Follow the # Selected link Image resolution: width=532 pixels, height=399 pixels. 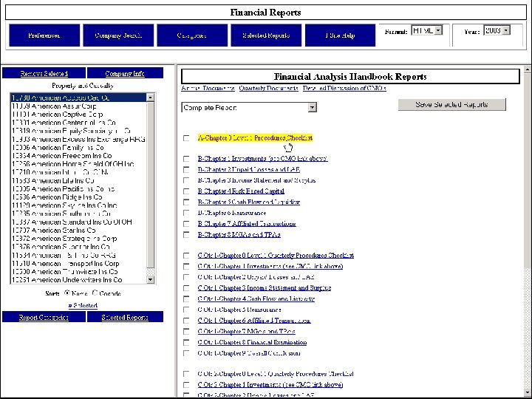[x=83, y=305]
